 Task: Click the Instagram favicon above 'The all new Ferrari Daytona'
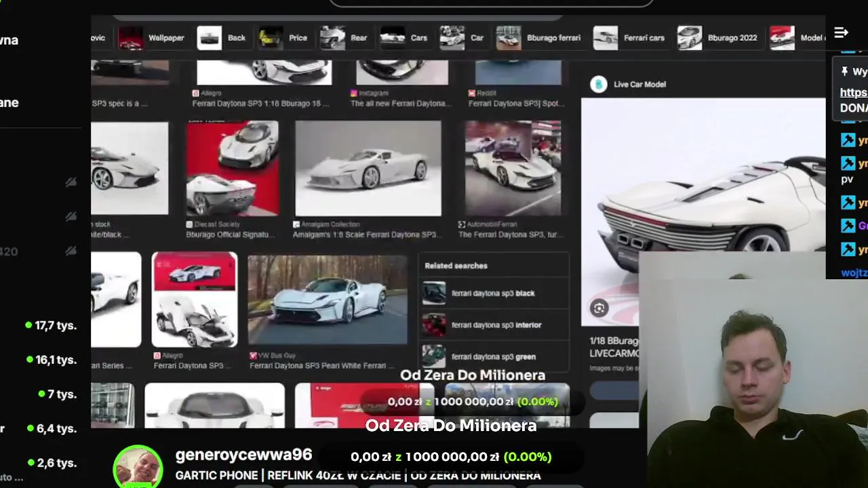tap(353, 93)
